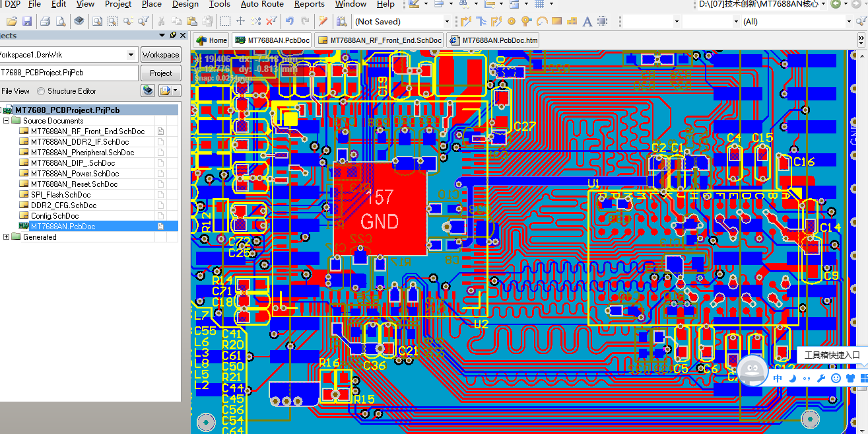Place a via on the board
This screenshot has height=434, width=868.
(x=527, y=22)
